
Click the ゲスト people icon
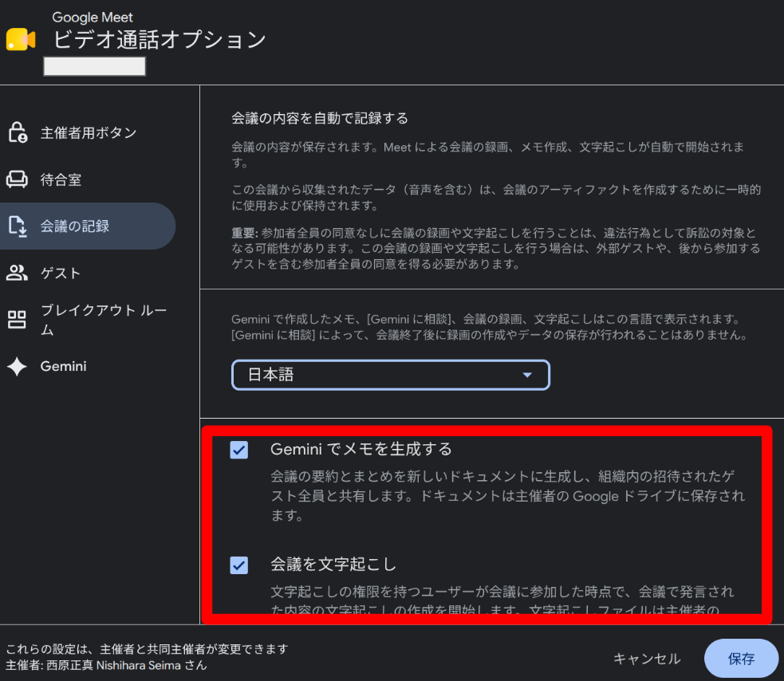pos(17,273)
